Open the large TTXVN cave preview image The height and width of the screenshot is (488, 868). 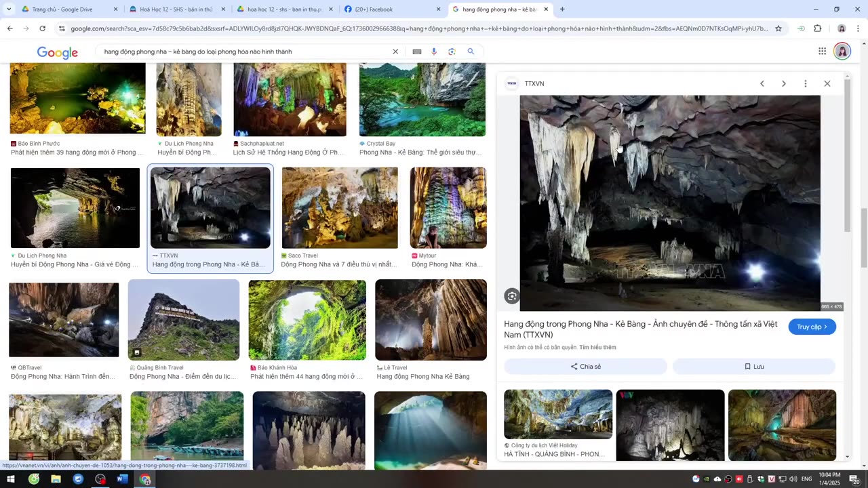coord(670,203)
